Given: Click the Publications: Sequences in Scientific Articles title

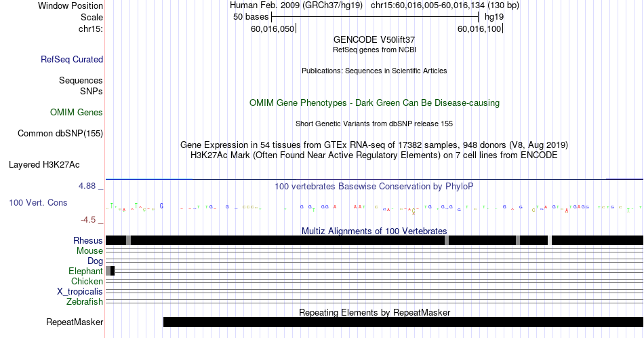Looking at the screenshot, I should 374,71.
